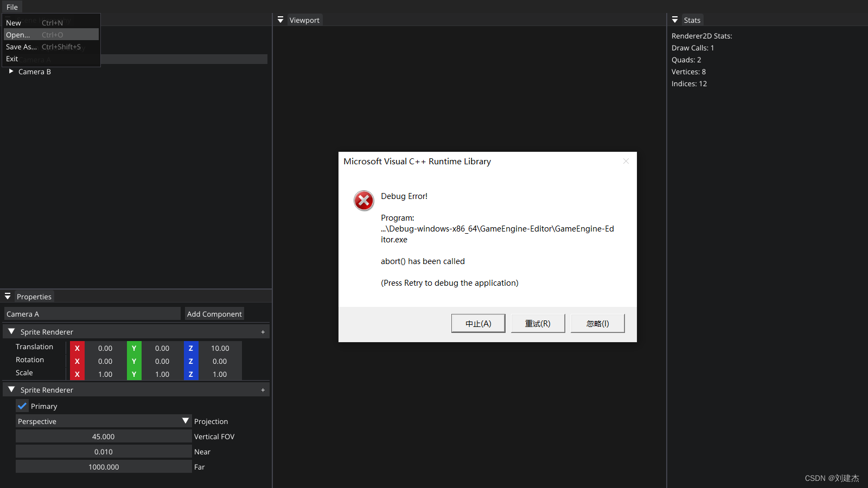
Task: Click the + icon on the second Sprite Renderer header
Action: (263, 389)
